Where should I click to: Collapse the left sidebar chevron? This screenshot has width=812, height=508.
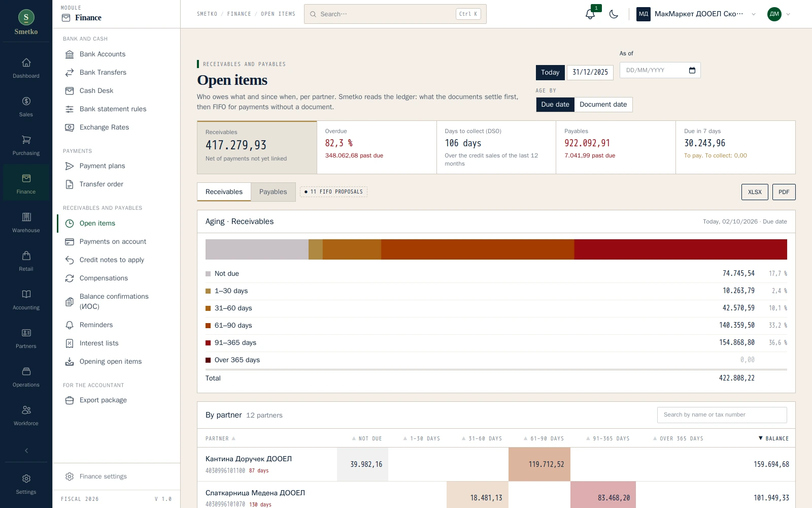[x=26, y=451]
